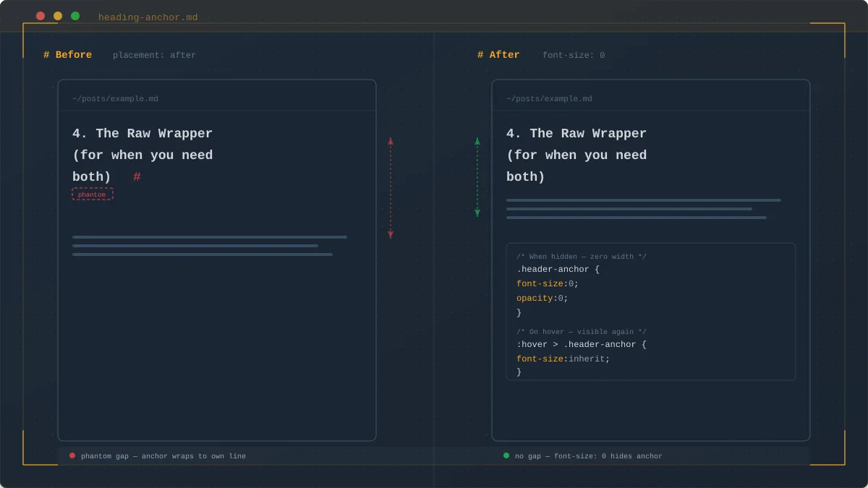Select the heading-anchor.md window title
The image size is (868, 488).
click(x=148, y=17)
